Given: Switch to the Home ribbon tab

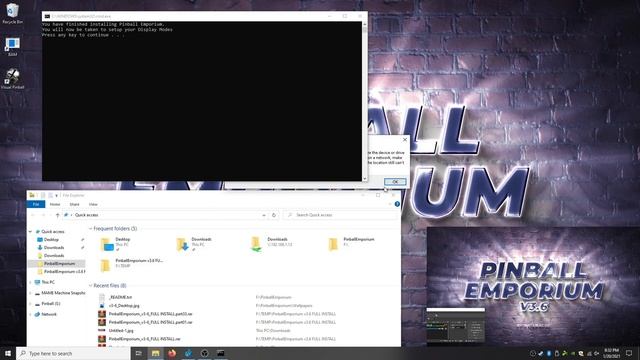Looking at the screenshot, I should tap(55, 204).
